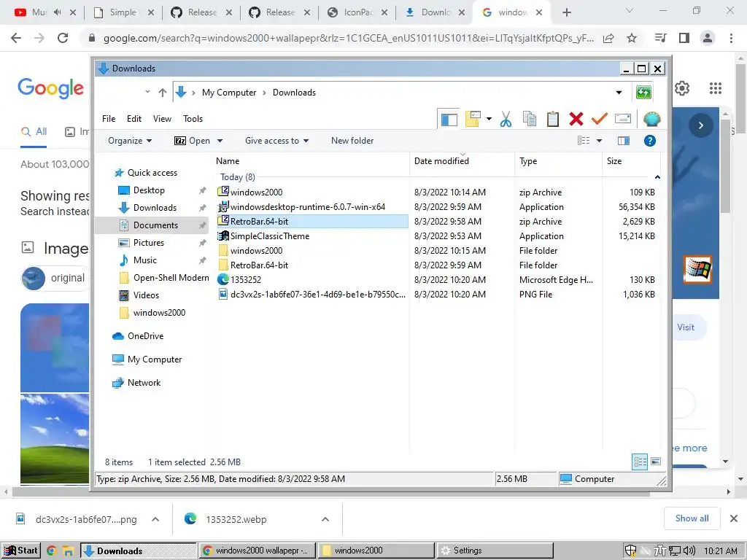Viewport: 747px width, 560px height.
Task: Open the File menu
Action: [109, 119]
